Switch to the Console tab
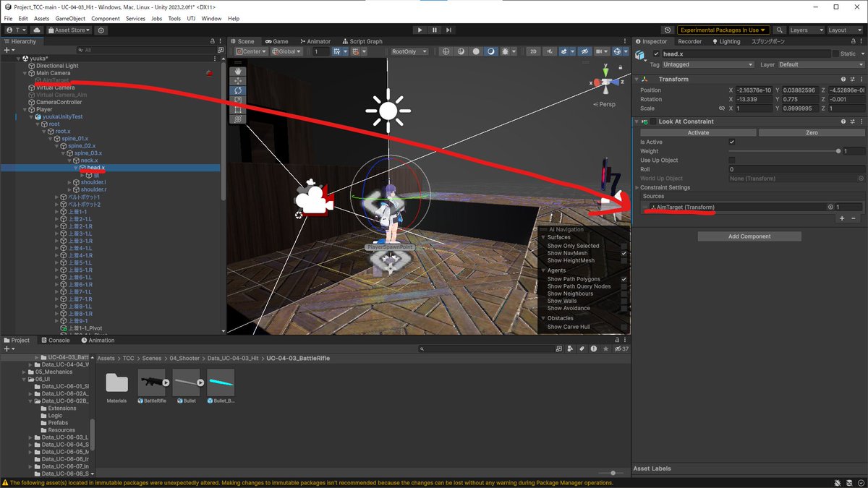The height and width of the screenshot is (488, 868). [55, 340]
